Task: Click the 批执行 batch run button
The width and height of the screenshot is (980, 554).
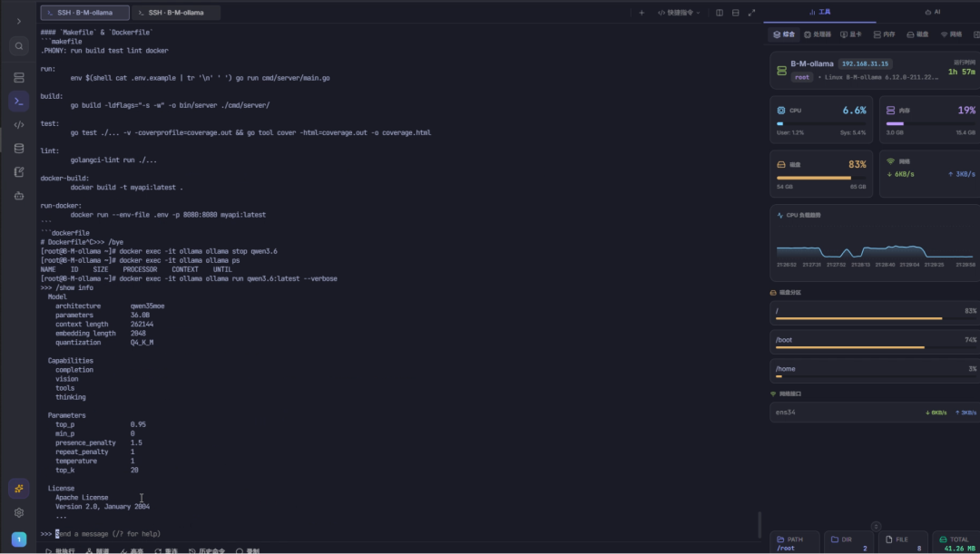Action: coord(60,551)
